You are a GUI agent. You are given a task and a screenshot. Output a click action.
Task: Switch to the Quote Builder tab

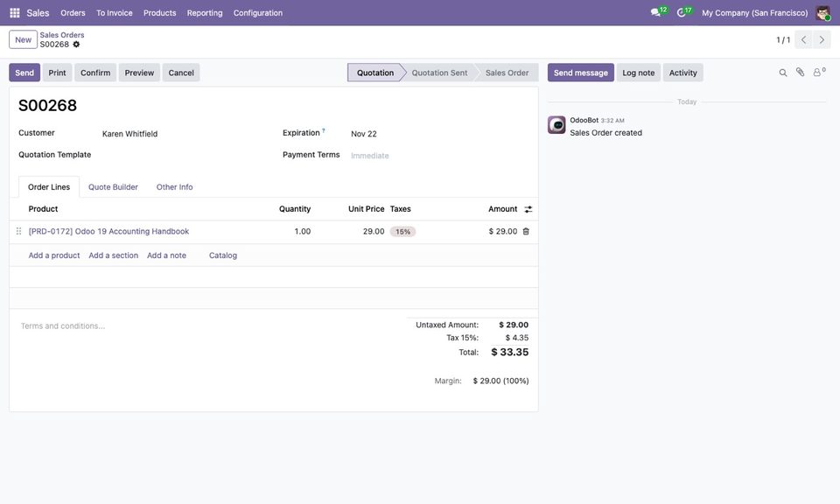(x=113, y=187)
